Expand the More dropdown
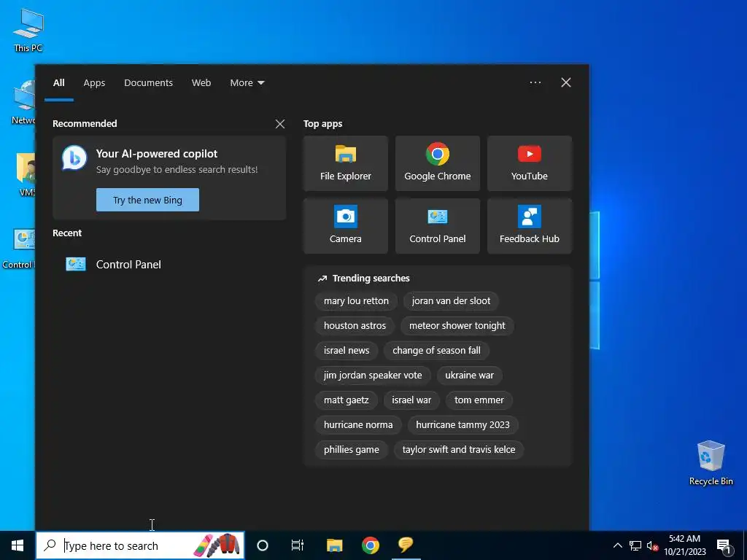747x560 pixels. 247,83
